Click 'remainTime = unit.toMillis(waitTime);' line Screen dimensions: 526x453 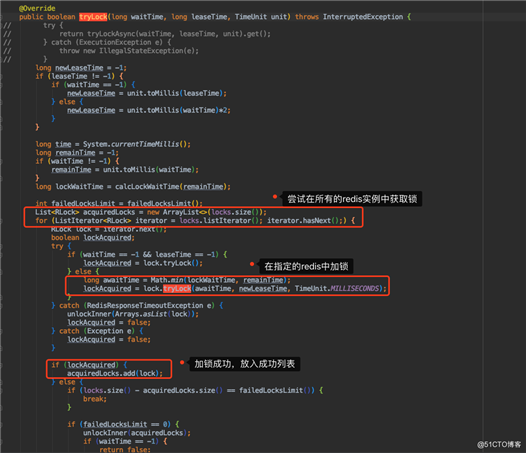point(125,169)
